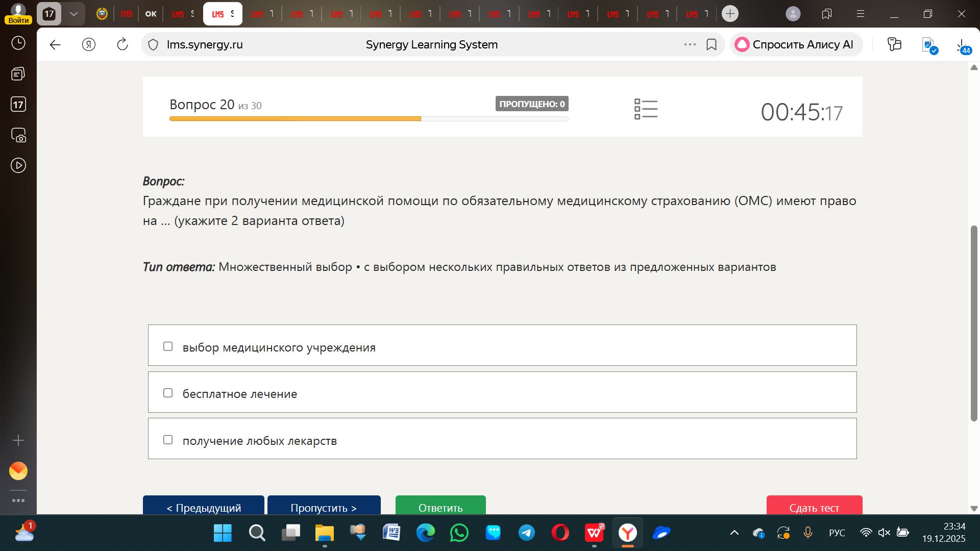The width and height of the screenshot is (980, 551).
Task: Open the РУС language indicator
Action: (837, 533)
